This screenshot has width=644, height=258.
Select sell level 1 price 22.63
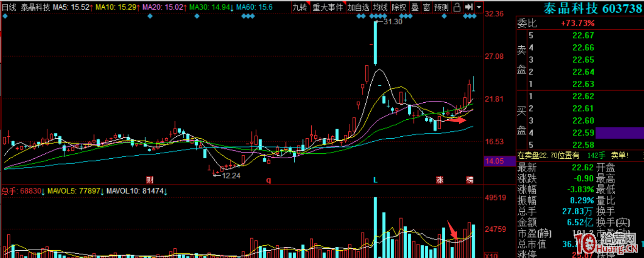click(x=583, y=84)
